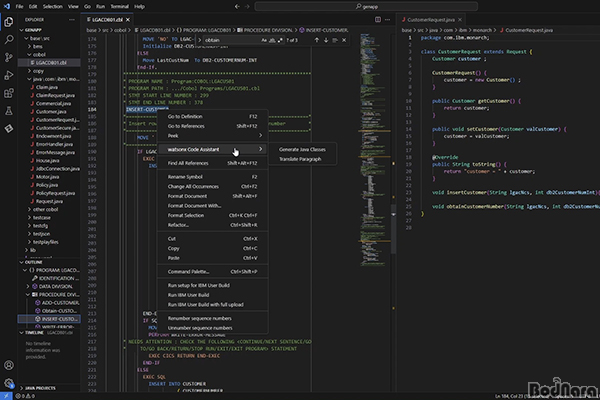Expand the copy folder

click(29, 71)
